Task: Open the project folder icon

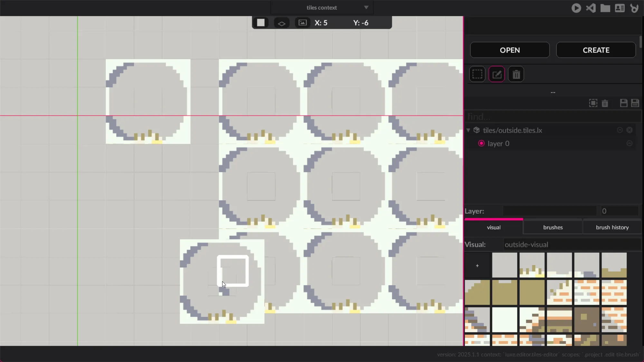Action: click(605, 8)
